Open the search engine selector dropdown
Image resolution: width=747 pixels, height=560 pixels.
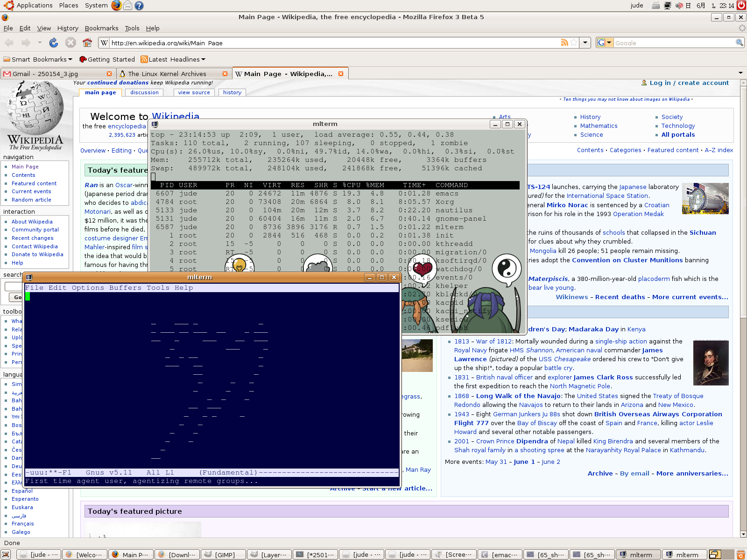pyautogui.click(x=605, y=42)
